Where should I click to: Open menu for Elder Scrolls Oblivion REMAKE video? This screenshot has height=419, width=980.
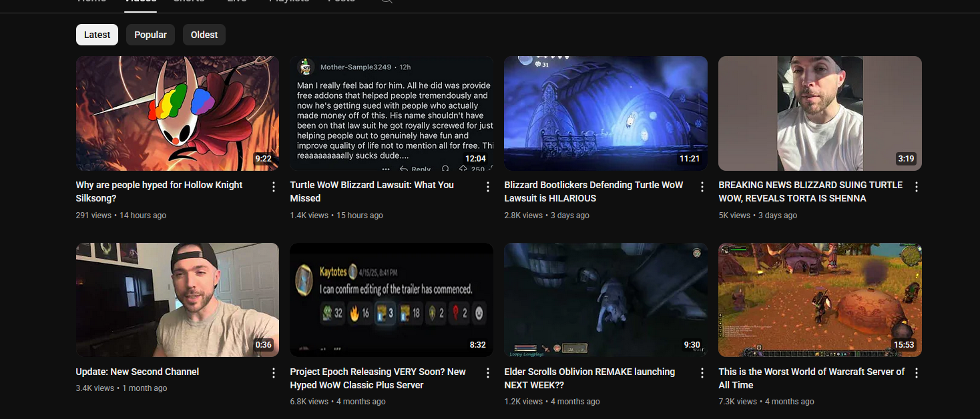click(702, 373)
